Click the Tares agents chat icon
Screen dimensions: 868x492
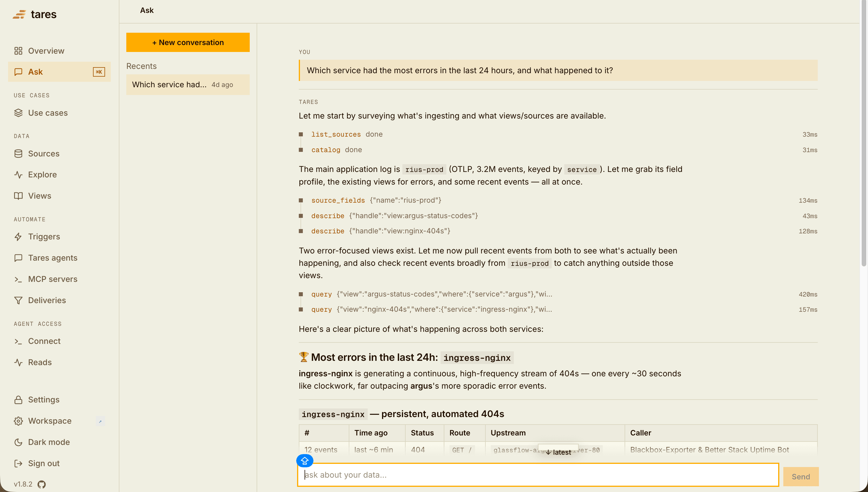tap(18, 258)
